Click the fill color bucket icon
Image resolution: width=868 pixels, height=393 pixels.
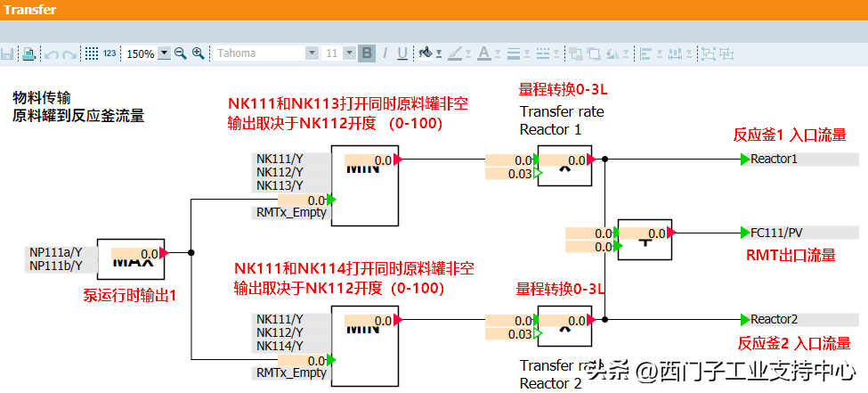click(x=426, y=53)
